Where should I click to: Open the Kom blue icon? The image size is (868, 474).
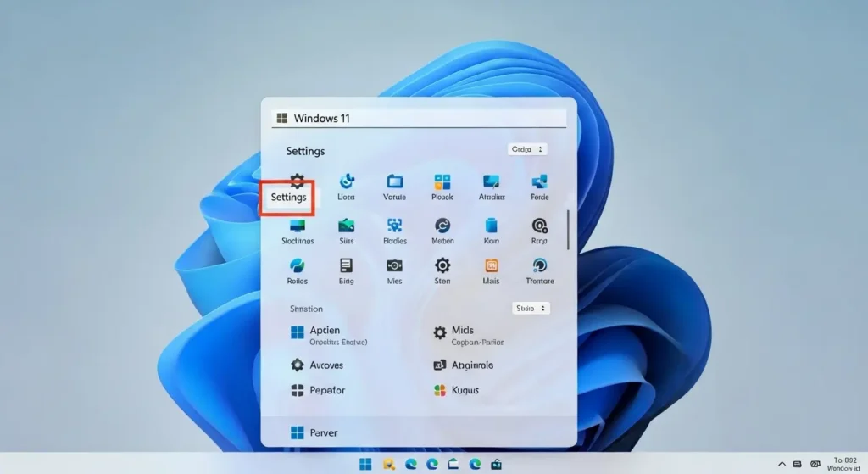[x=491, y=226]
